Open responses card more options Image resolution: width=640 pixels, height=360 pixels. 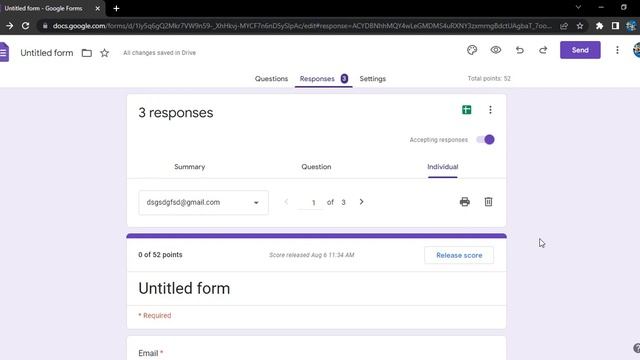click(x=490, y=109)
